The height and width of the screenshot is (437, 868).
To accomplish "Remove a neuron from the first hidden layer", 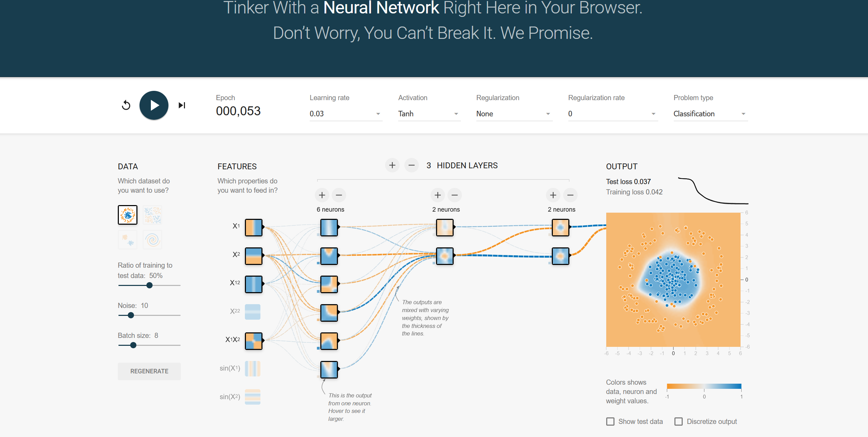I will (339, 195).
